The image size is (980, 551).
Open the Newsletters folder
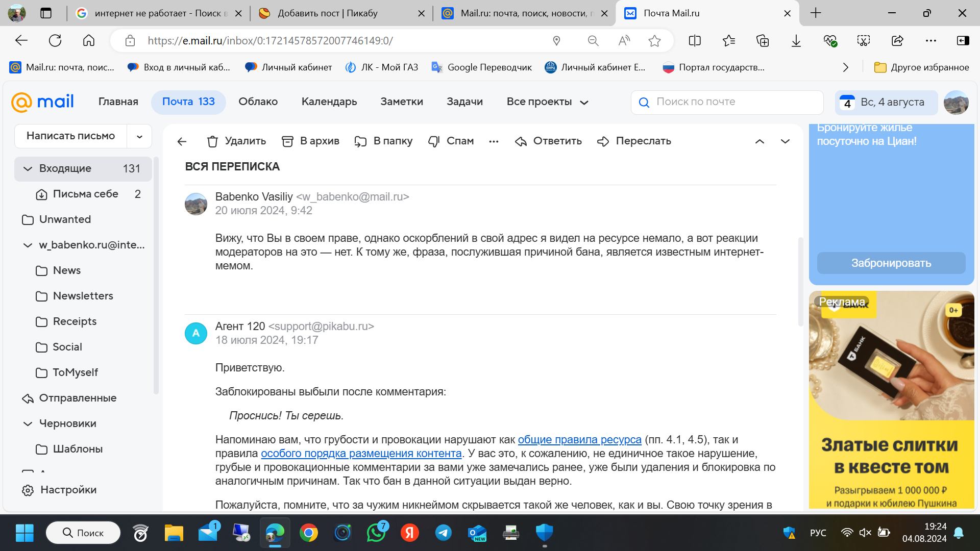tap(83, 296)
